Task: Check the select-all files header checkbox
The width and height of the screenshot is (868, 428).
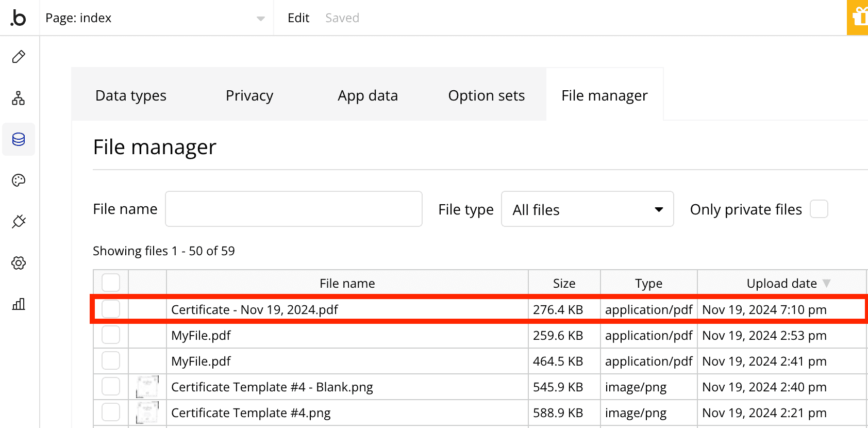Action: pyautogui.click(x=111, y=283)
